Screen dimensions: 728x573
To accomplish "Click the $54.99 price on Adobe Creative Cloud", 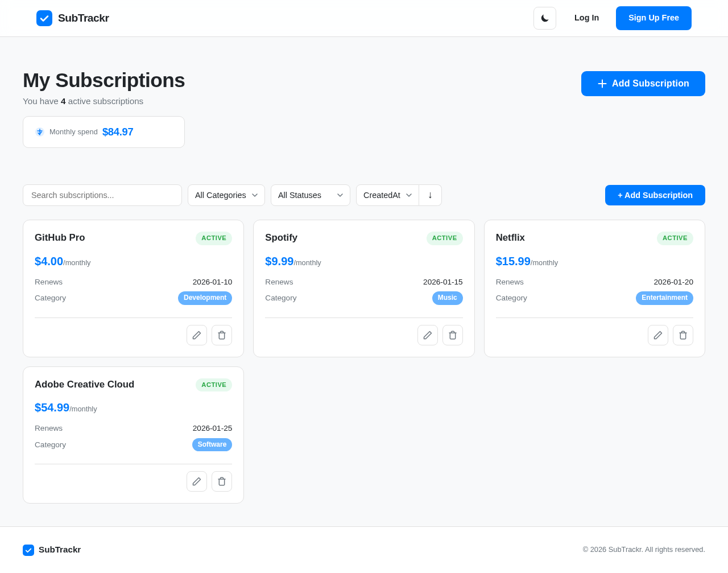I will coord(52,407).
